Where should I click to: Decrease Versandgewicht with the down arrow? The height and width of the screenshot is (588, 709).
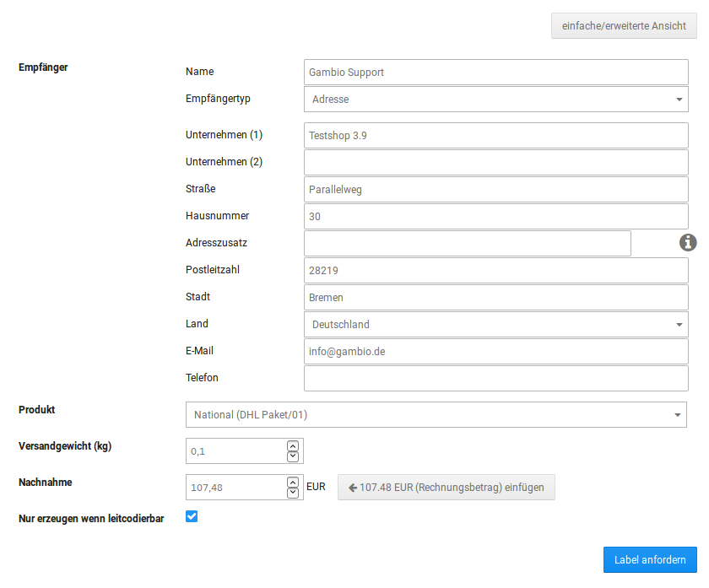(293, 456)
